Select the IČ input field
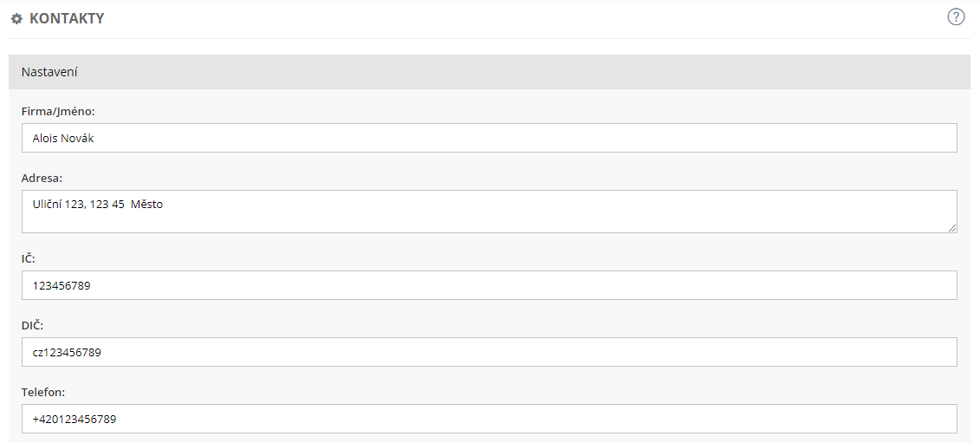 (x=489, y=285)
